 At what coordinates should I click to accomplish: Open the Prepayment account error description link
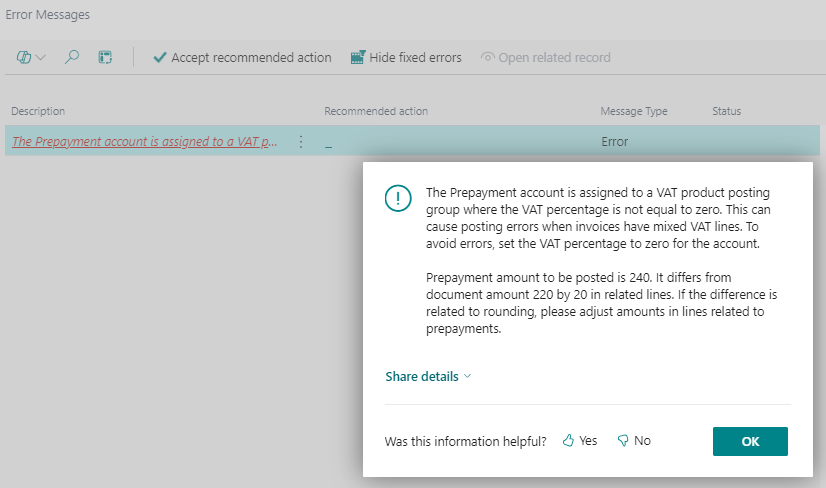tap(145, 142)
